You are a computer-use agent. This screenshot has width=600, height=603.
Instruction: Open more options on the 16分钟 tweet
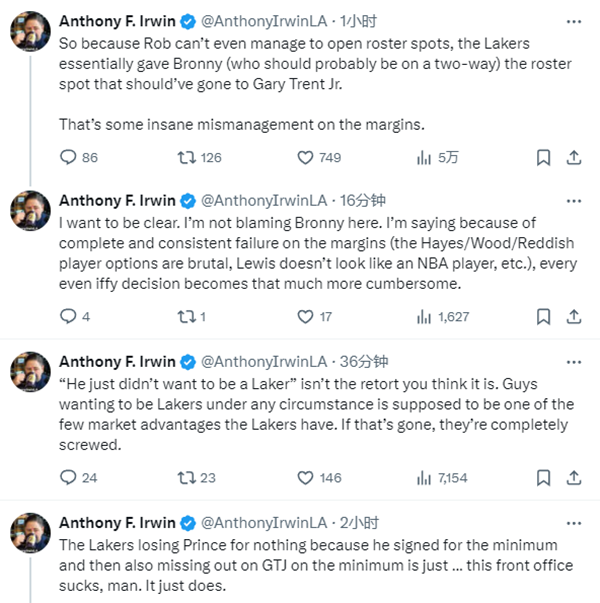click(x=573, y=199)
